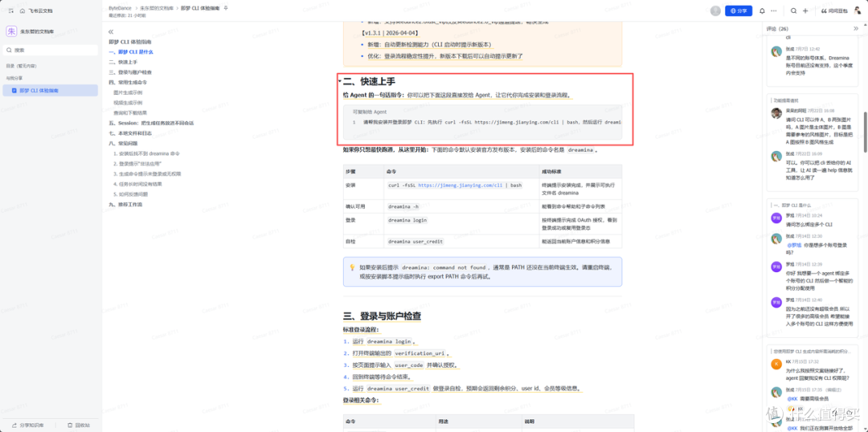
Task: Open notifications bell icon
Action: tap(762, 10)
